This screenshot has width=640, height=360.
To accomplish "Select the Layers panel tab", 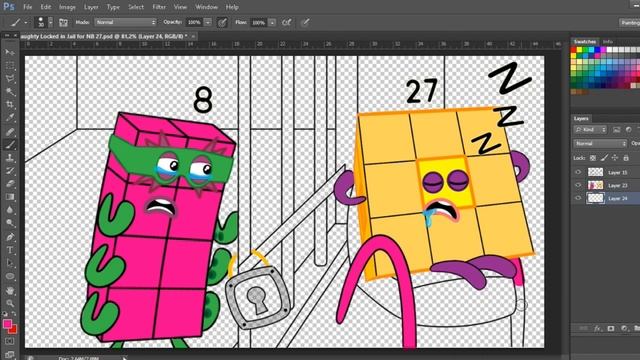I will pyautogui.click(x=581, y=118).
